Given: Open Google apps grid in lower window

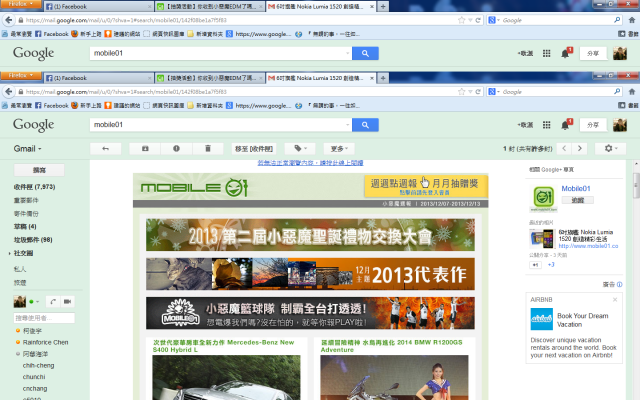Looking at the screenshot, I should [547, 125].
